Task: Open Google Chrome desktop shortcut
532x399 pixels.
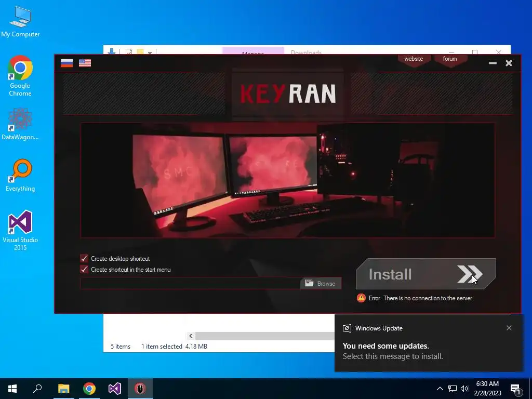Action: tap(20, 76)
